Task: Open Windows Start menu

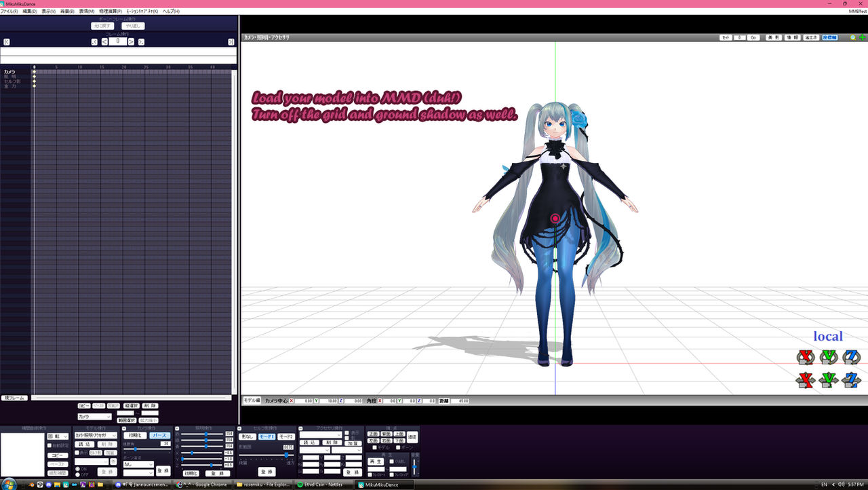Action: pyautogui.click(x=9, y=485)
